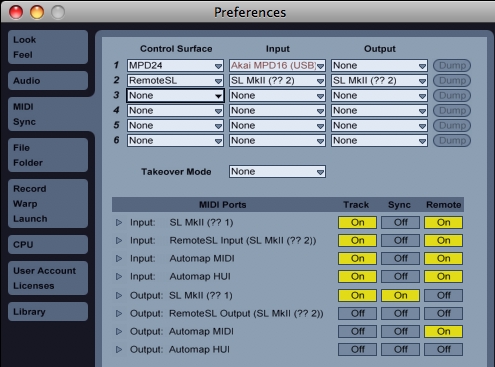This screenshot has height=367, width=495.
Task: Toggle Track for Input Automap HUI
Action: 357,276
